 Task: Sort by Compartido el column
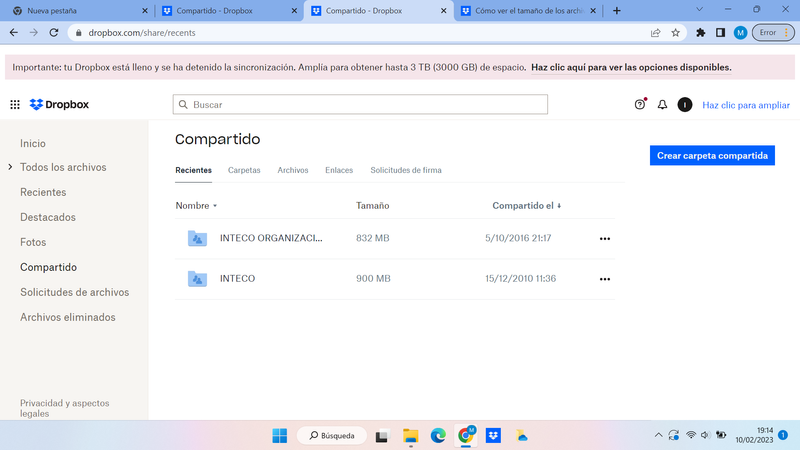pos(527,206)
